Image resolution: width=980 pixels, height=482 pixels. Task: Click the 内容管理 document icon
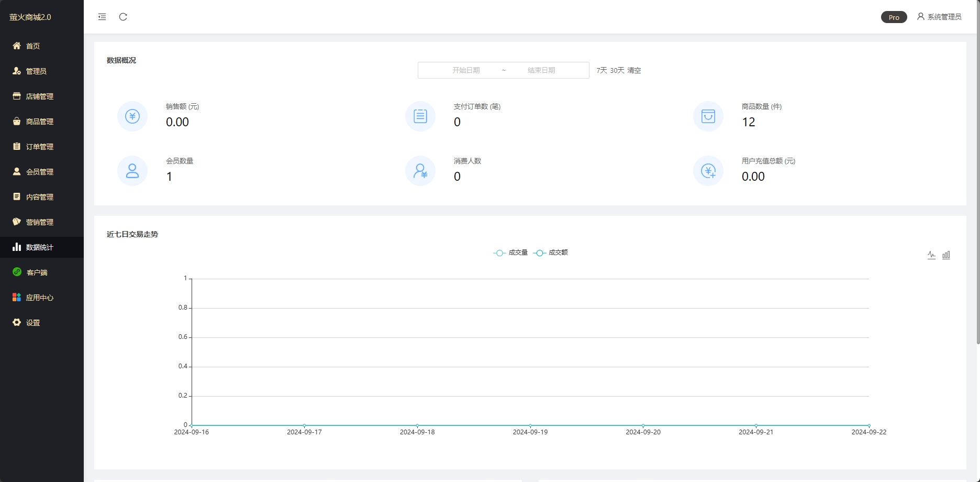point(17,196)
